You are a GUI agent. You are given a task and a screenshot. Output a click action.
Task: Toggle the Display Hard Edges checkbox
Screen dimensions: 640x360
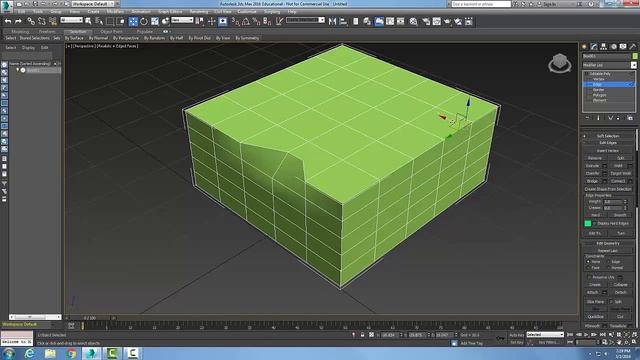595,223
